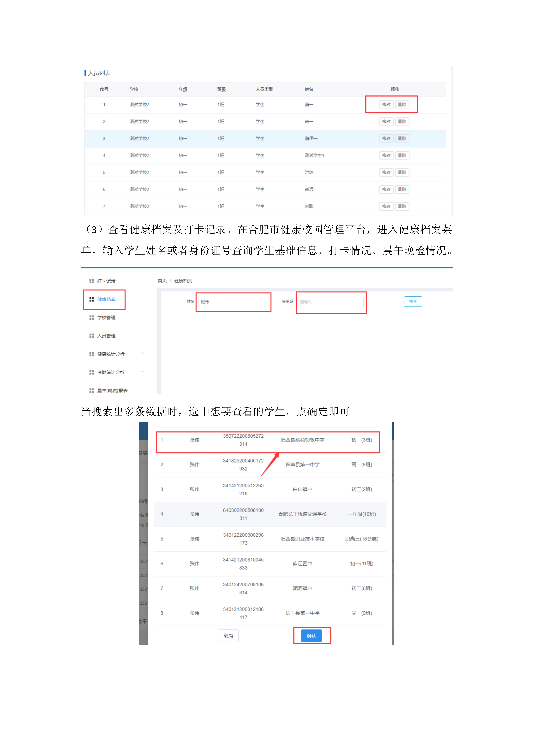Click 修改 for student 魏一
The width and height of the screenshot is (534, 756).
(387, 104)
